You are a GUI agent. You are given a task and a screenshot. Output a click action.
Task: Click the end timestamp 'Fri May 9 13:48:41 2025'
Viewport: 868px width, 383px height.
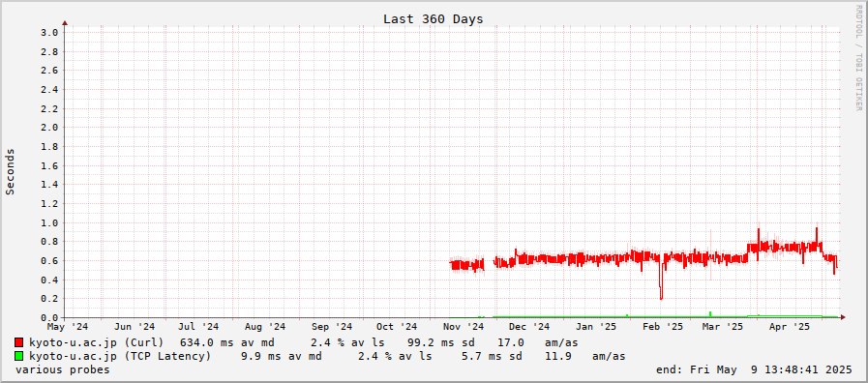(x=771, y=369)
